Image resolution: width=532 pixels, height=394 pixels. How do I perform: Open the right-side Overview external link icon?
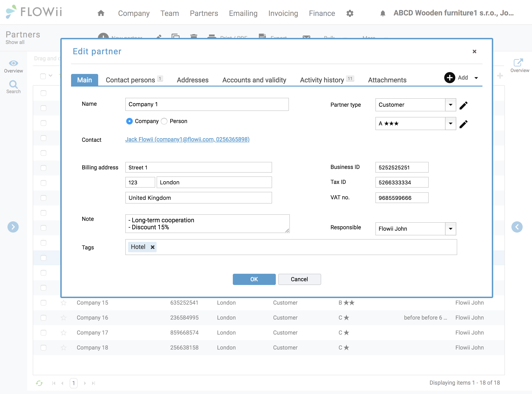point(518,62)
